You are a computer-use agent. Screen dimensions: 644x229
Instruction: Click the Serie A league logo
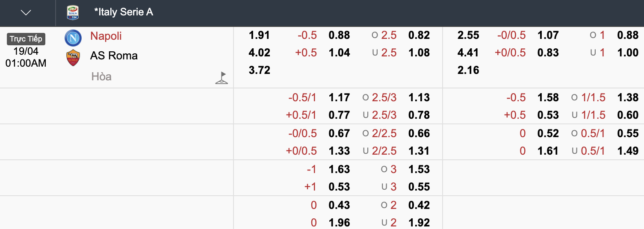[73, 12]
